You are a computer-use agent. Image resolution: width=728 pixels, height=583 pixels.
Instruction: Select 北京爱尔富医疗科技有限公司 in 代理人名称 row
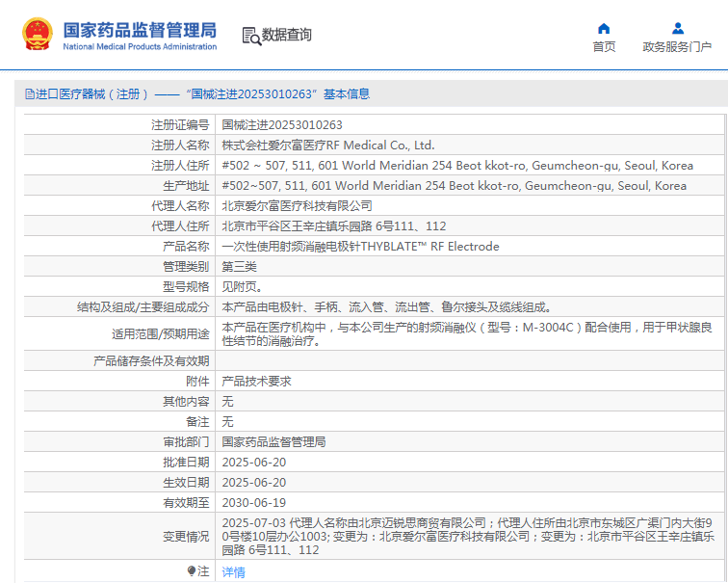(x=298, y=206)
